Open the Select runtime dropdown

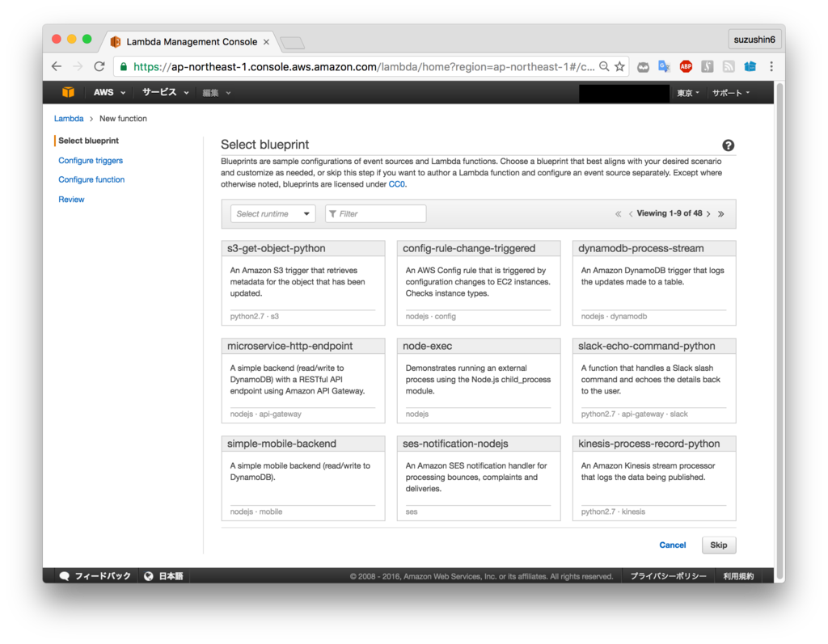pos(273,214)
